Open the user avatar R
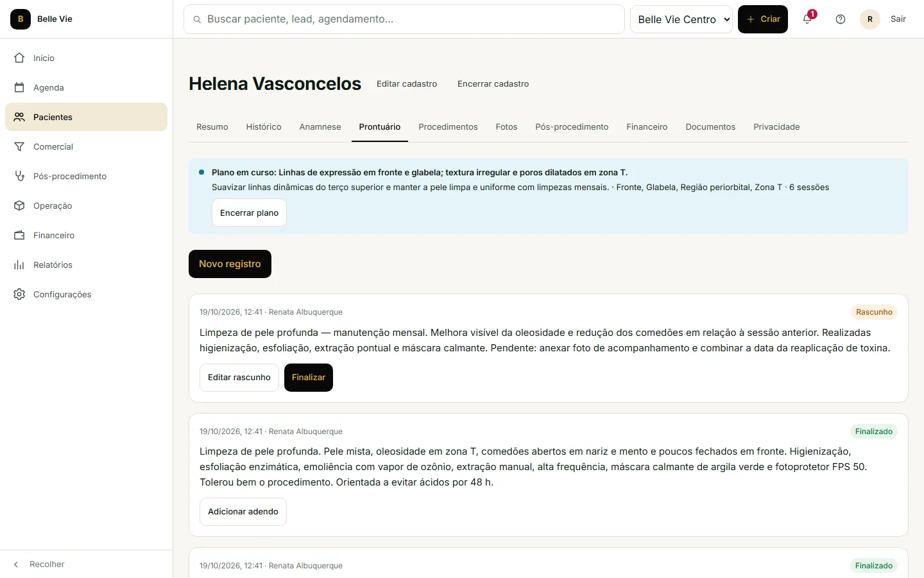Image resolution: width=924 pixels, height=578 pixels. 870,19
